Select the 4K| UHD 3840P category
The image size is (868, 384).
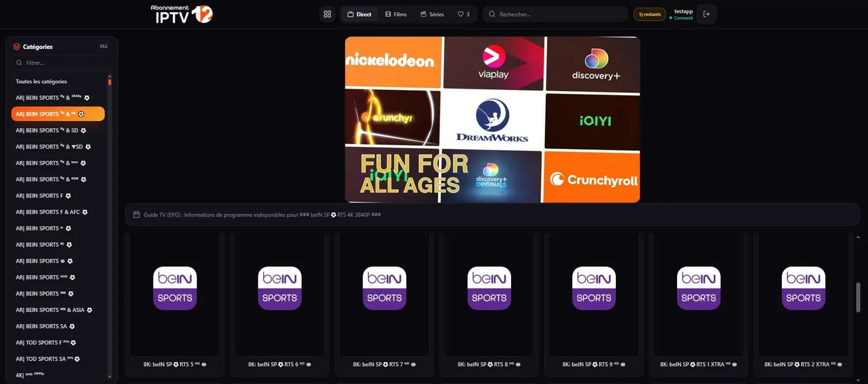(x=58, y=375)
